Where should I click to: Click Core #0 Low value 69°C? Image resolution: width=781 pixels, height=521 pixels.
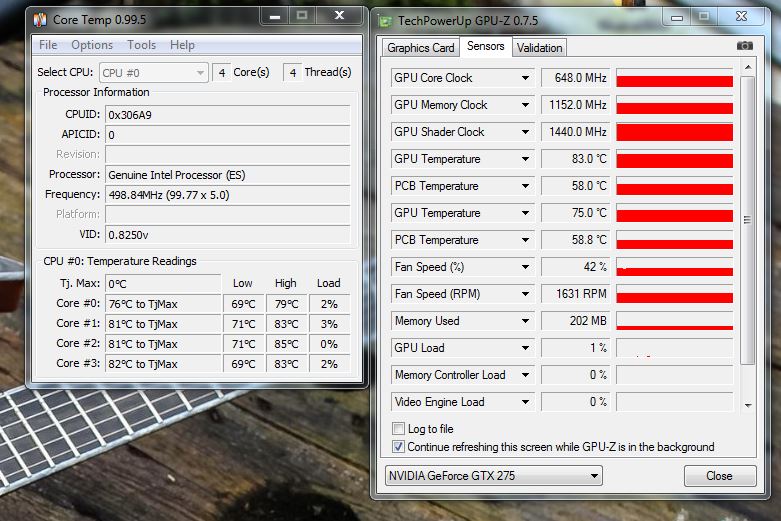pos(243,304)
